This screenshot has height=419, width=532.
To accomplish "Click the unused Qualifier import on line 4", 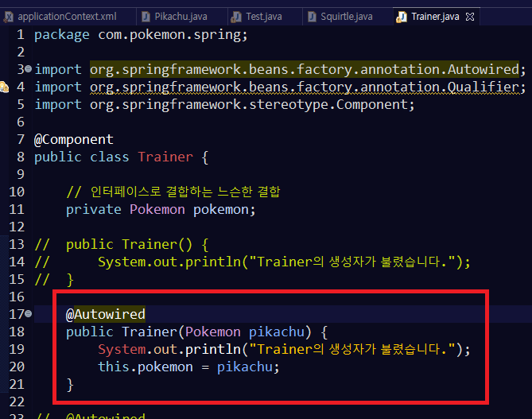I will [x=305, y=87].
